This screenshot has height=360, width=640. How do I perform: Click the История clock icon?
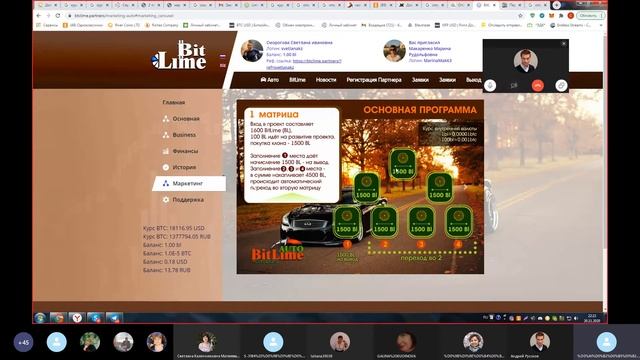(166, 167)
